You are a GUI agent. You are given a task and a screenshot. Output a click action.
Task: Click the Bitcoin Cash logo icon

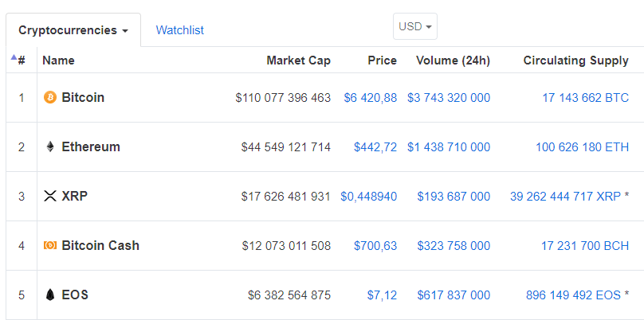[49, 246]
